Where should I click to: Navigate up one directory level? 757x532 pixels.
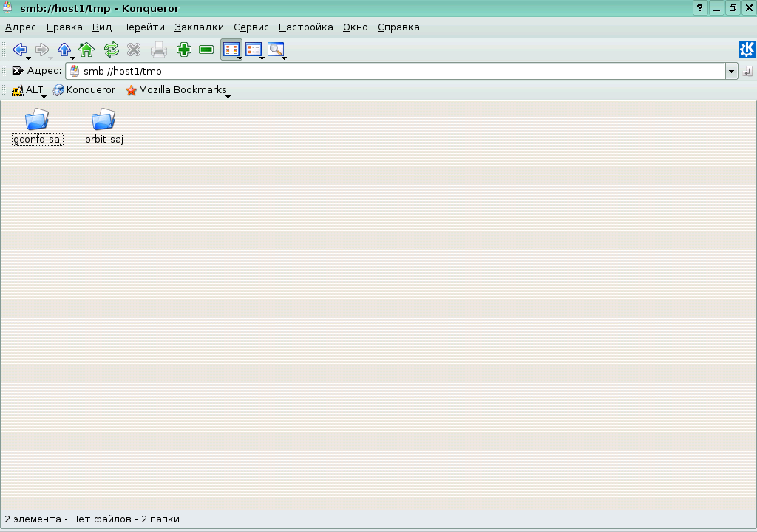pyautogui.click(x=64, y=50)
